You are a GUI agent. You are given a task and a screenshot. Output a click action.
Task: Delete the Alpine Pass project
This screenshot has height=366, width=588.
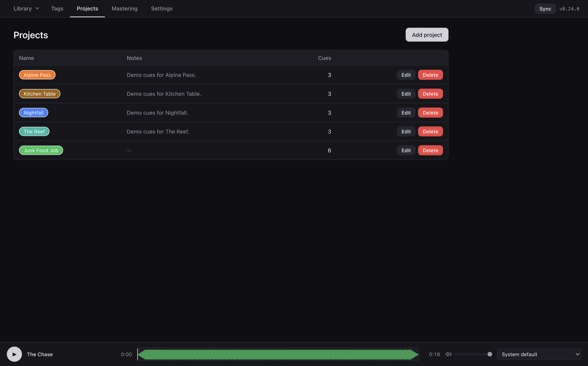430,75
